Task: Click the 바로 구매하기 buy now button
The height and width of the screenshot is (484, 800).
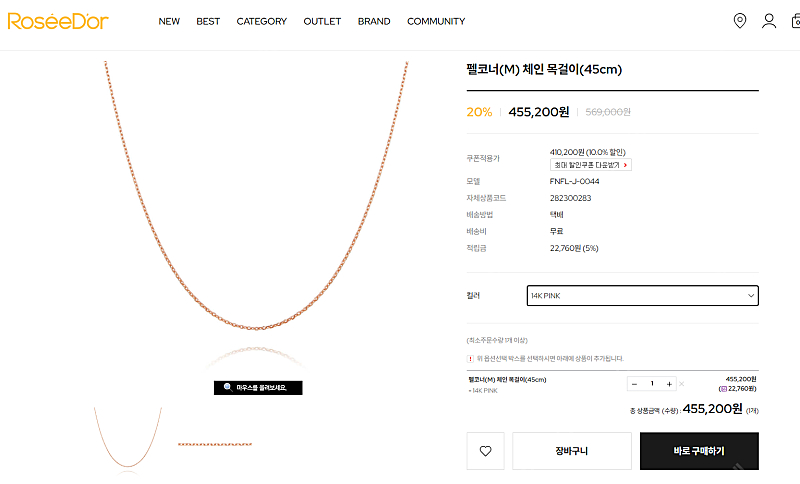Action: (x=699, y=451)
